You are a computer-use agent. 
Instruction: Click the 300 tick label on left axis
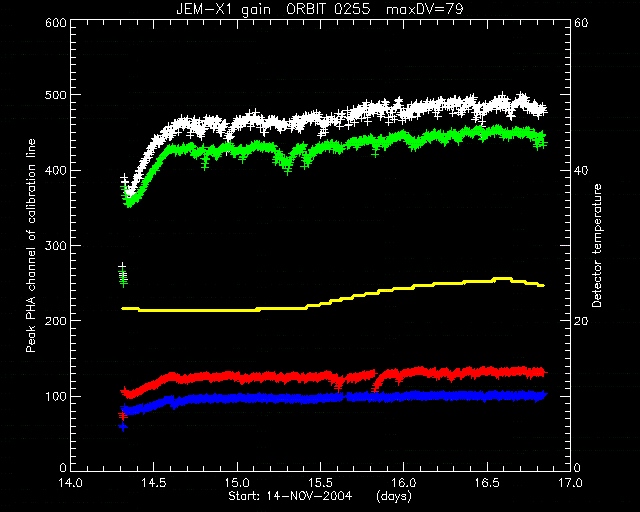pyautogui.click(x=56, y=246)
